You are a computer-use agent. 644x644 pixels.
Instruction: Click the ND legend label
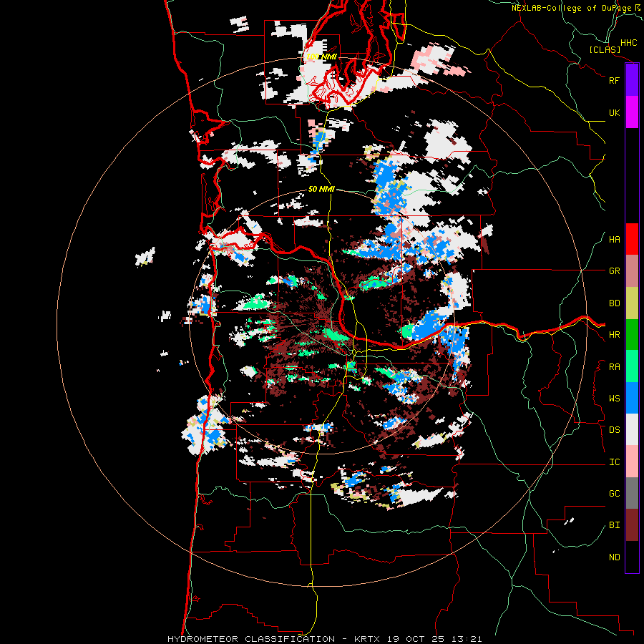click(x=615, y=557)
